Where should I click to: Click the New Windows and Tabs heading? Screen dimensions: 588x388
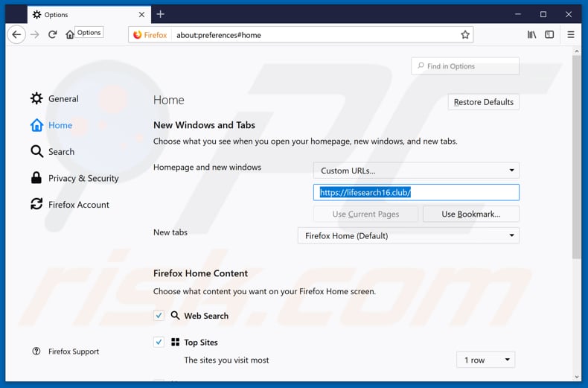click(x=204, y=125)
